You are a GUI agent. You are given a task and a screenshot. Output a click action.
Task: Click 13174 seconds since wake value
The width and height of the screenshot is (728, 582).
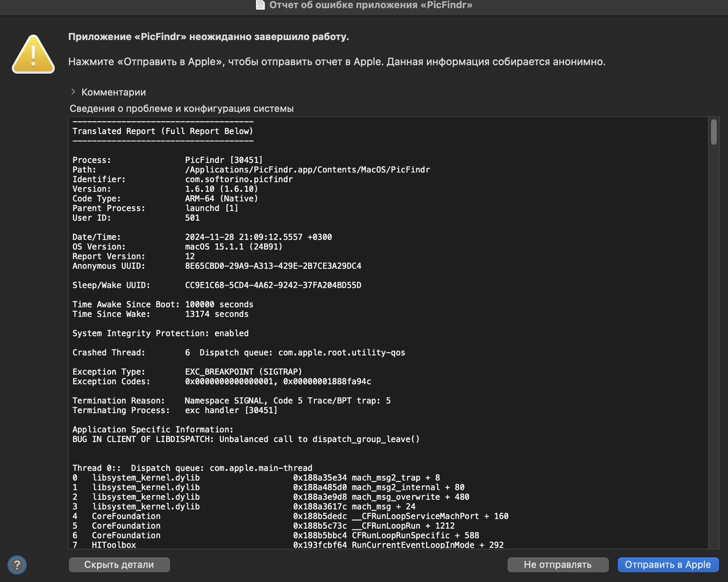tap(217, 314)
